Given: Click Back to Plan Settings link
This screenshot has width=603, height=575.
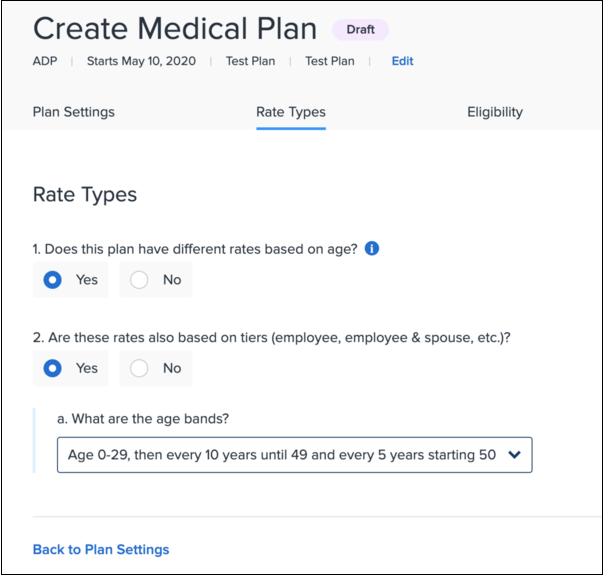Looking at the screenshot, I should click(101, 549).
